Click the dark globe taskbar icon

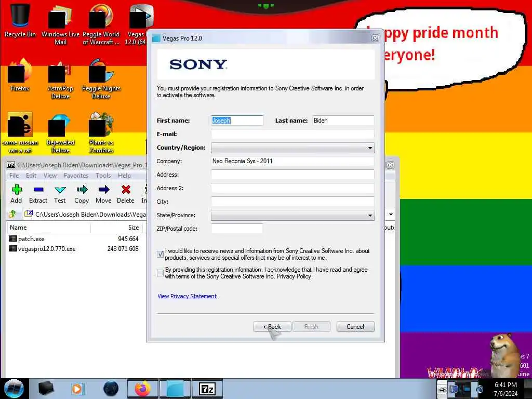click(x=111, y=389)
